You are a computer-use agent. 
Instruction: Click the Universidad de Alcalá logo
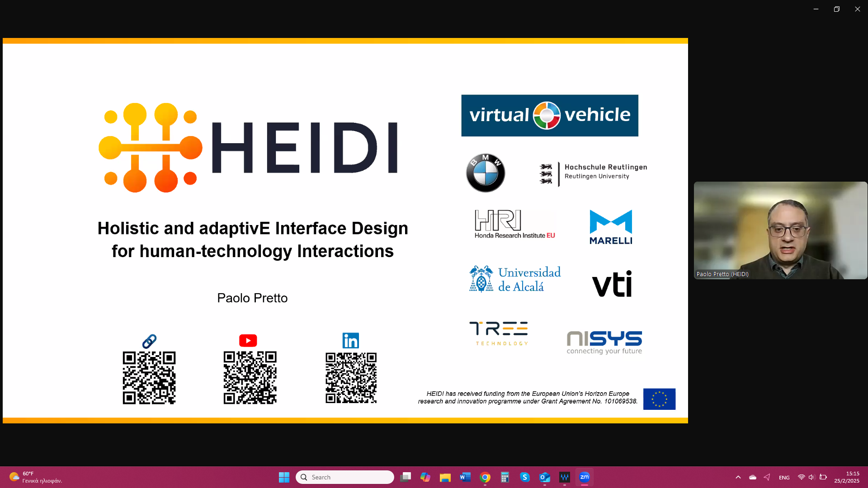(515, 279)
